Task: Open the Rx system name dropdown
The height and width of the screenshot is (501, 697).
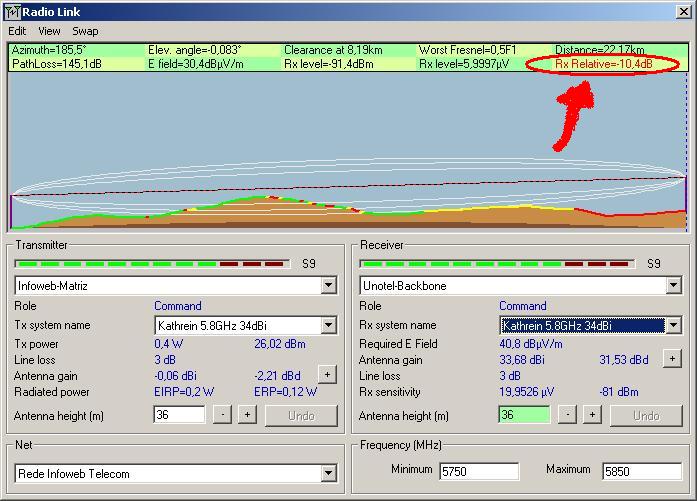Action: pyautogui.click(x=673, y=325)
